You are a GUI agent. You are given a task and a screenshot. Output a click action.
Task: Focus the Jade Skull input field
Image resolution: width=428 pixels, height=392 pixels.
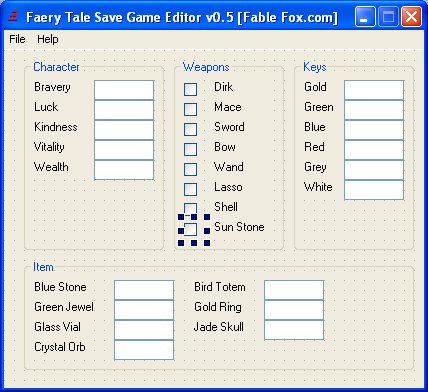294,330
